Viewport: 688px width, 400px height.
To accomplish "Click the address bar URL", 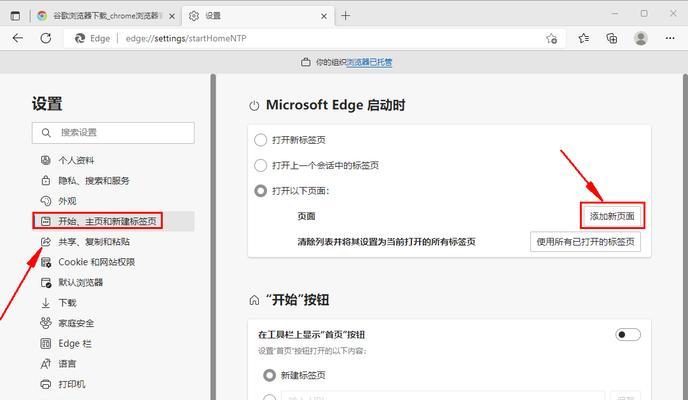I will click(x=186, y=39).
